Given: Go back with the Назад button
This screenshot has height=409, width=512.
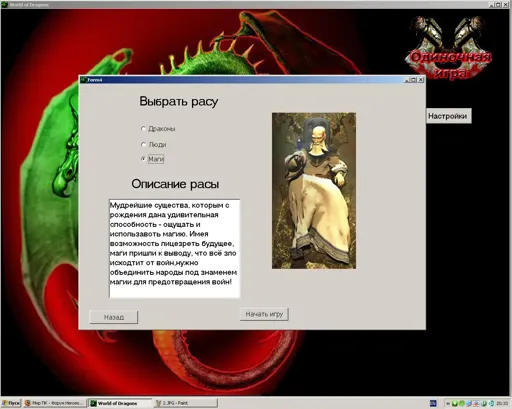Looking at the screenshot, I should (114, 317).
